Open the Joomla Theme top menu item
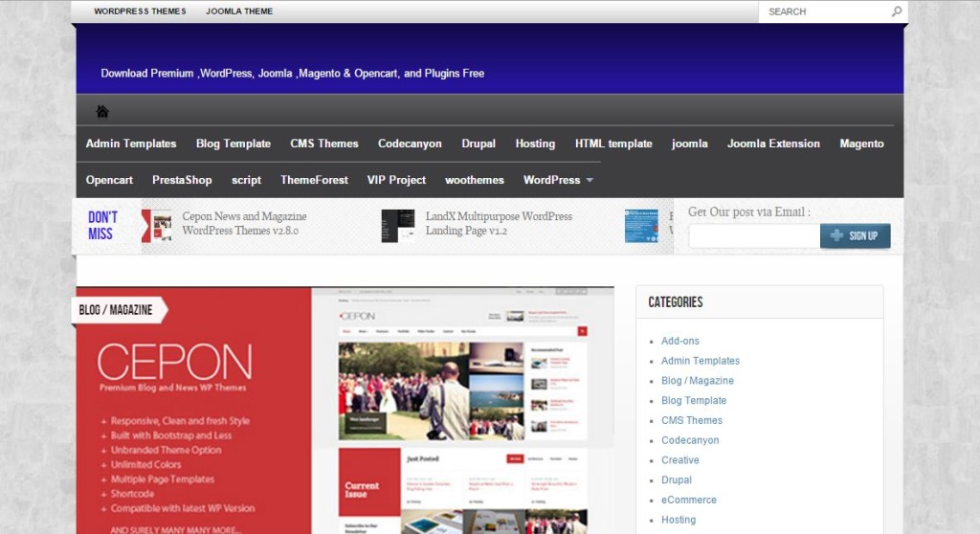 pos(239,11)
